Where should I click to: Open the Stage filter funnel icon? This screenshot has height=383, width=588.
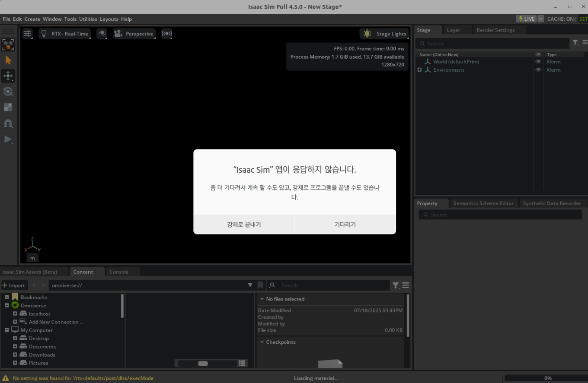(x=575, y=43)
